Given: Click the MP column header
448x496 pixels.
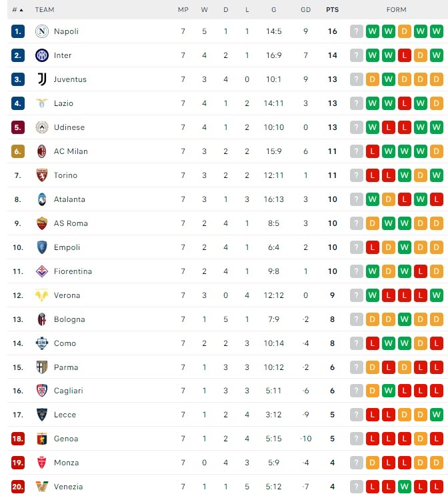Looking at the screenshot, I should click(x=183, y=10).
